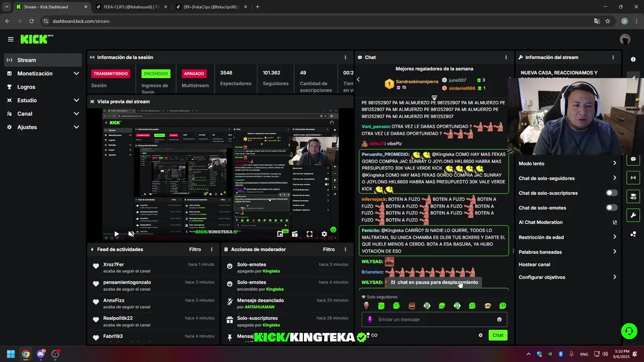This screenshot has height=362, width=644.
Task: Insert the first green emote after avatar
Action: coord(381,306)
